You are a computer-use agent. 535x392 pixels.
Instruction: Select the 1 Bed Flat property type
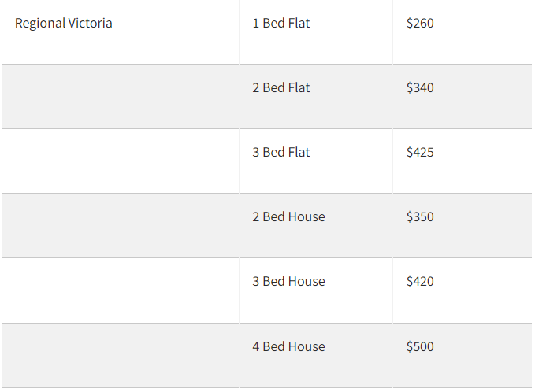coord(281,23)
